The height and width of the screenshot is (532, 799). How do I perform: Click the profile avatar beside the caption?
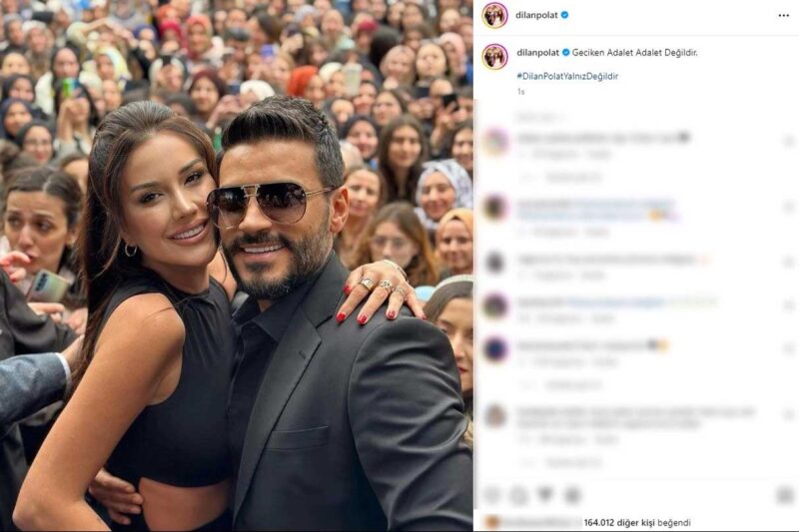coord(494,57)
